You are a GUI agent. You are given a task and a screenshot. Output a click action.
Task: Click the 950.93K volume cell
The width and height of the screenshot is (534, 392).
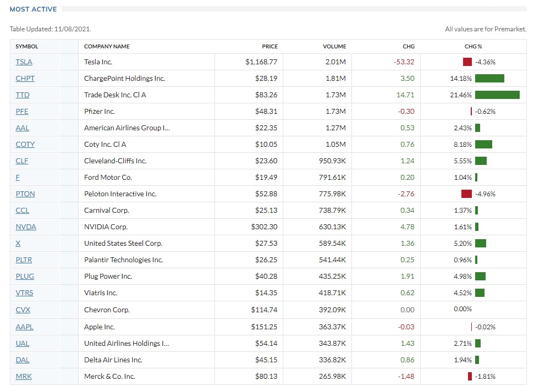[332, 161]
